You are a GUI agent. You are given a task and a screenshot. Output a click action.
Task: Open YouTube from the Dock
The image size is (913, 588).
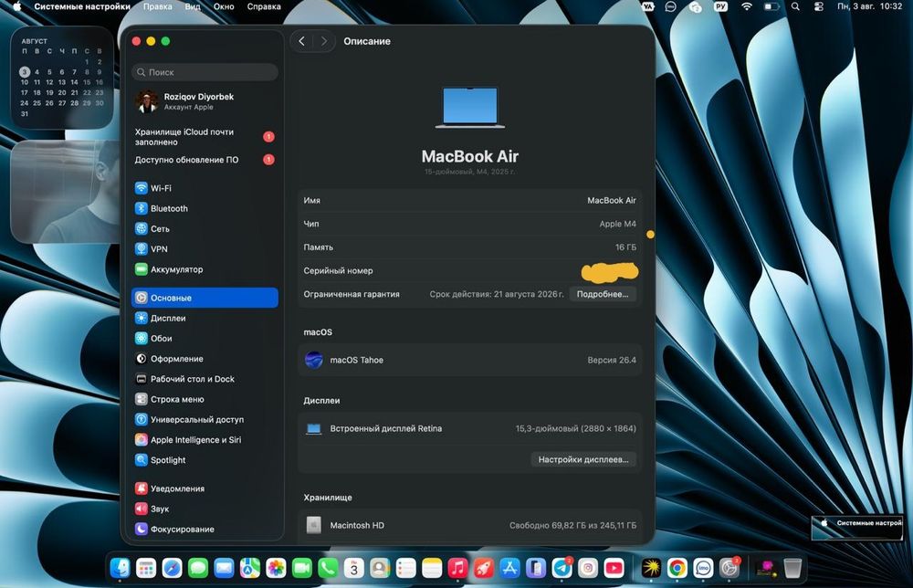pyautogui.click(x=614, y=568)
